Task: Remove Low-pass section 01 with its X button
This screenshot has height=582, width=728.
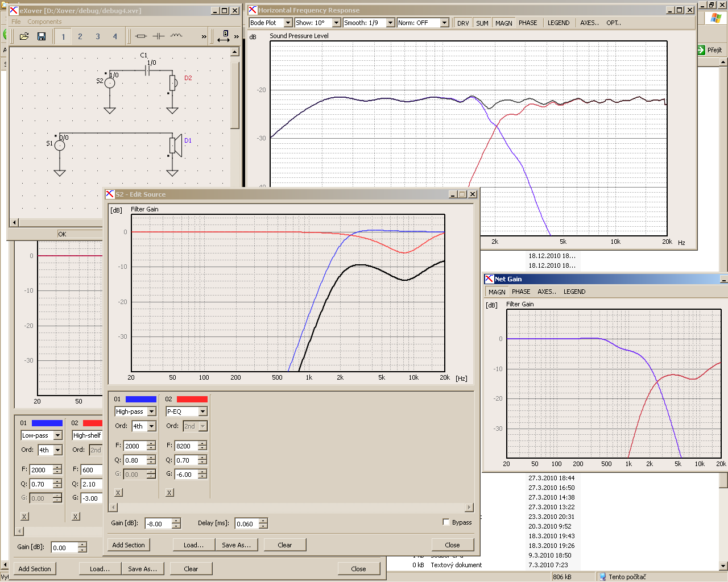Action: (24, 517)
